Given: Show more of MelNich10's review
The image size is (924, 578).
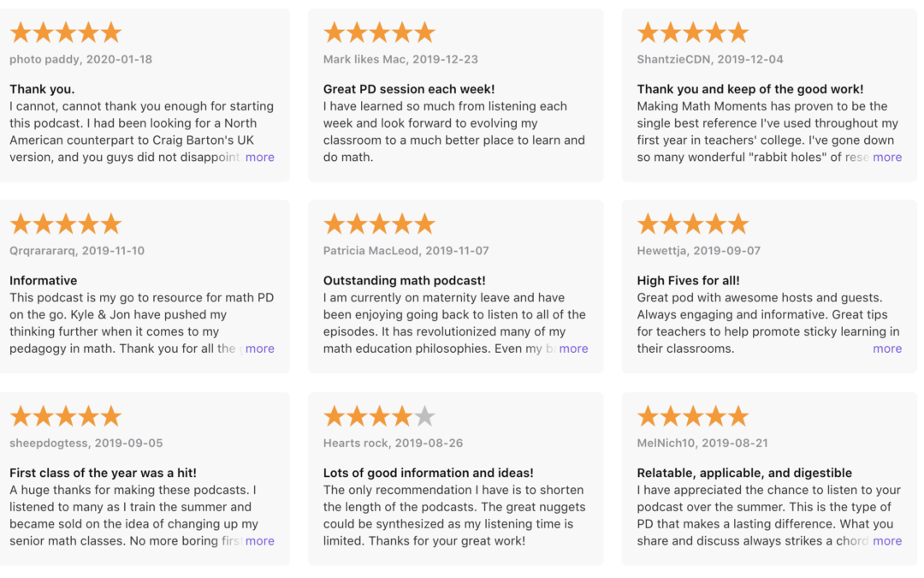Looking at the screenshot, I should (x=887, y=541).
